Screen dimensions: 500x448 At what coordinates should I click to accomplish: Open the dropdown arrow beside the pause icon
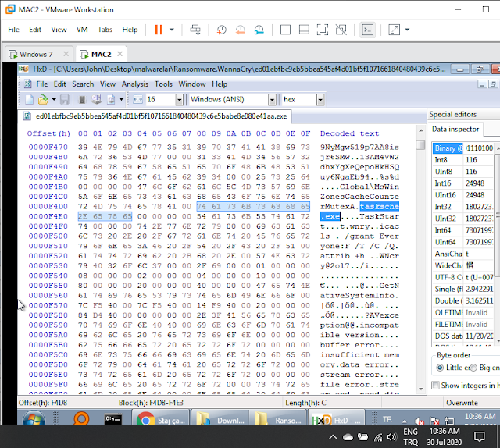(x=172, y=30)
